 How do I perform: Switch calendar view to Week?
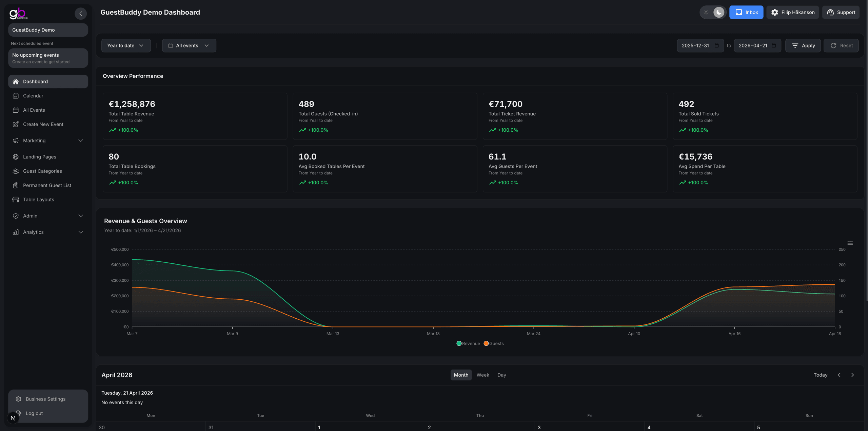coord(483,375)
